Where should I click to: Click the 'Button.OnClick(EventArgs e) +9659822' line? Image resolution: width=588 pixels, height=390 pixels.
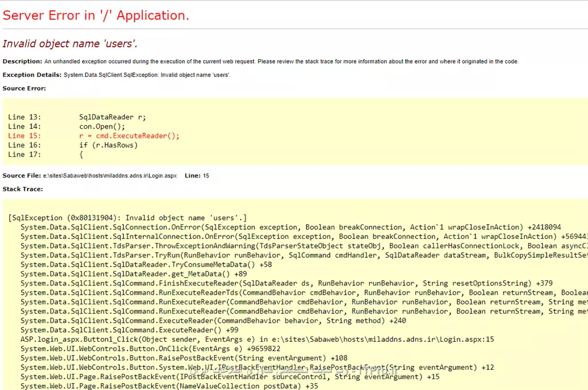[150, 349]
